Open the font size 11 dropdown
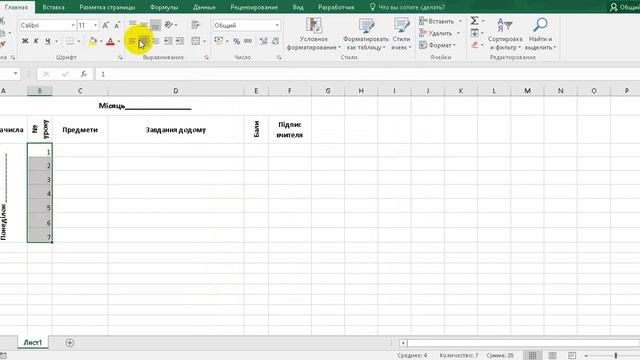The height and width of the screenshot is (360, 640). [x=95, y=25]
